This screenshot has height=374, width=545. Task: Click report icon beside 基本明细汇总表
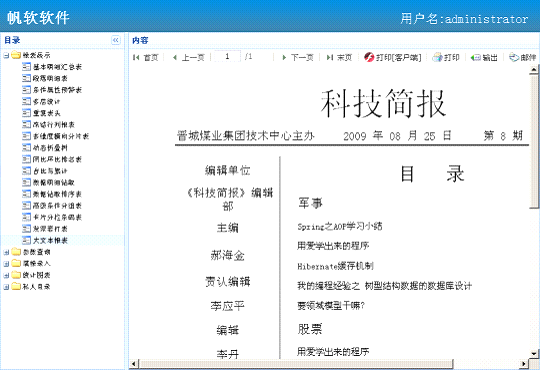pyautogui.click(x=26, y=67)
